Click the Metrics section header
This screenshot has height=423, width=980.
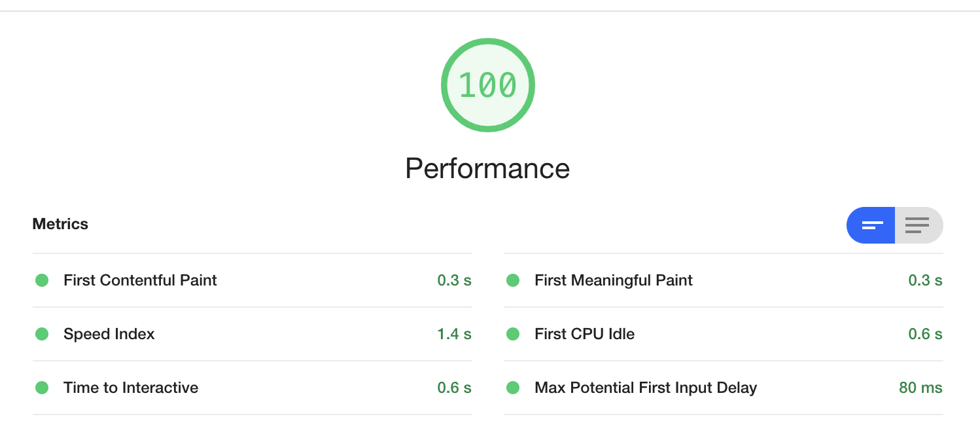(x=60, y=224)
